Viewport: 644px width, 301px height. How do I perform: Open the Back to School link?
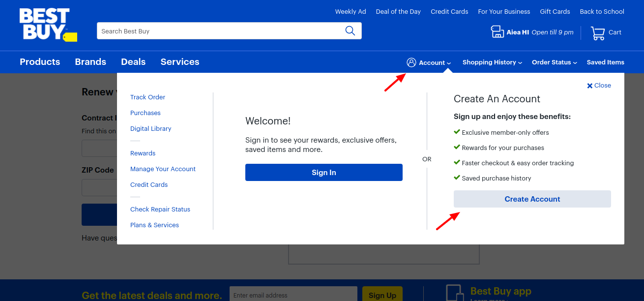pyautogui.click(x=602, y=11)
